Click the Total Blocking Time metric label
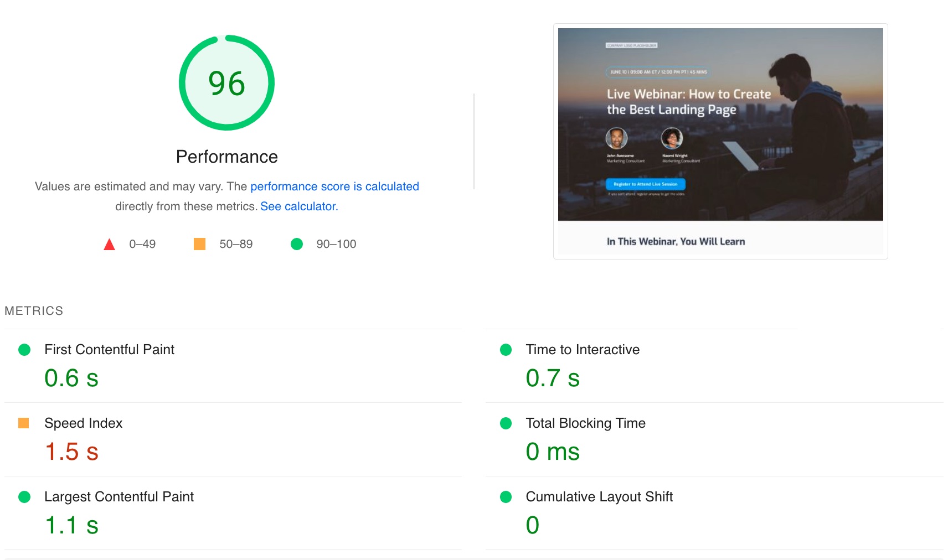 [585, 423]
